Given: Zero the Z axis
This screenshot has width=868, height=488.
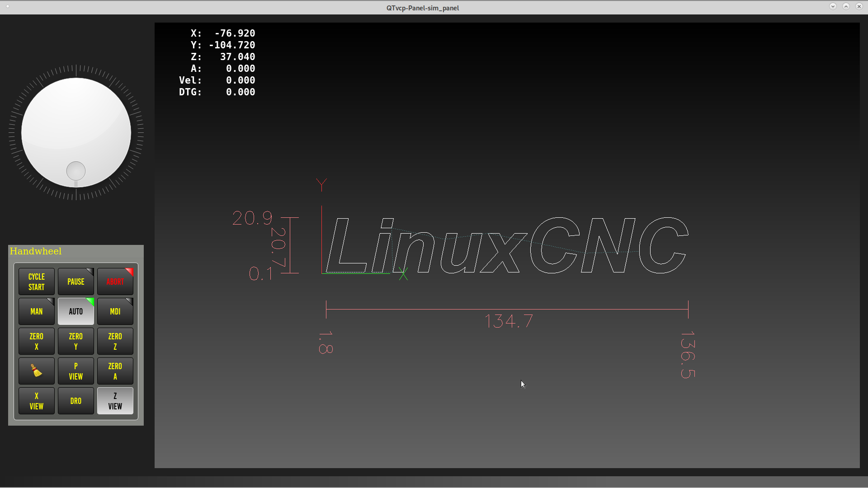Looking at the screenshot, I should [115, 341].
